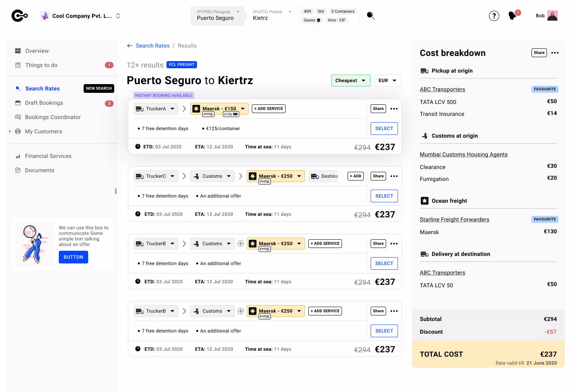
Task: Open the Cheapest sort dropdown
Action: point(351,81)
